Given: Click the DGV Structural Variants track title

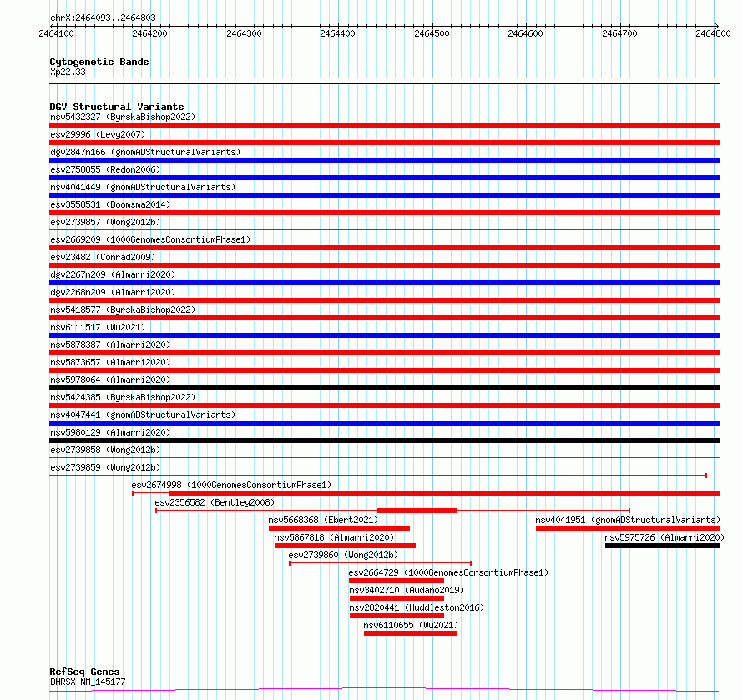Looking at the screenshot, I should (117, 107).
